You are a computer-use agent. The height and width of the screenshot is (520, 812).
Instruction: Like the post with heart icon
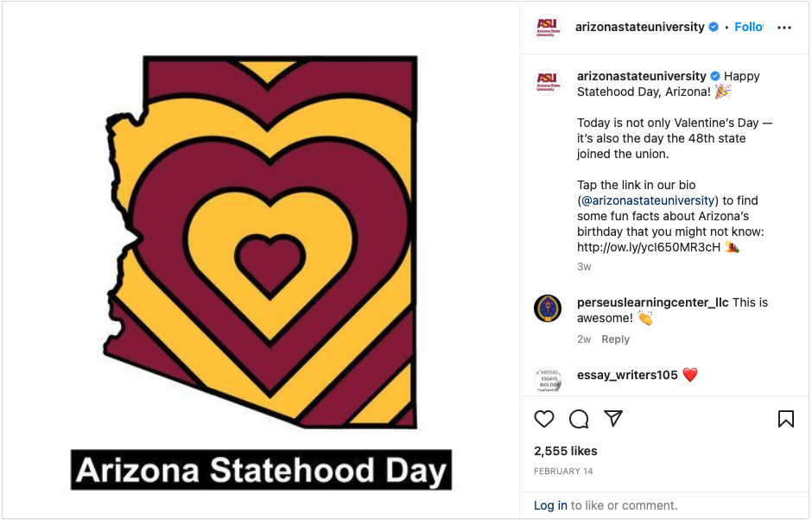[544, 419]
